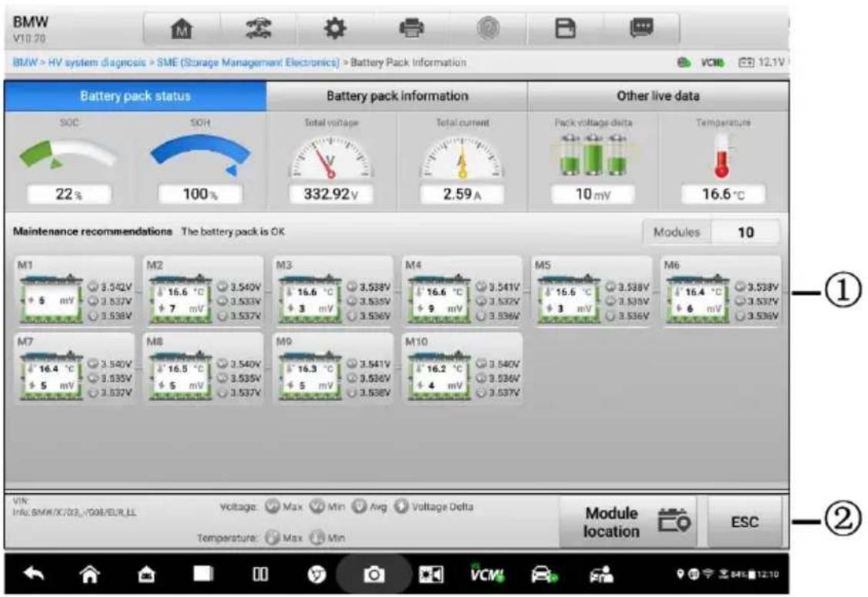
Task: Open Module location view
Action: [x=628, y=522]
